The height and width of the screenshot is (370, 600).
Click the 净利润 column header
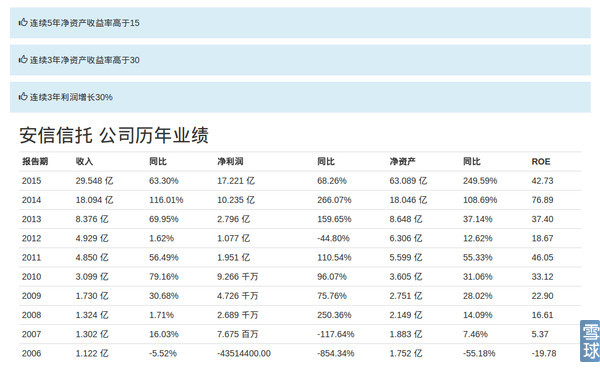pyautogui.click(x=230, y=161)
